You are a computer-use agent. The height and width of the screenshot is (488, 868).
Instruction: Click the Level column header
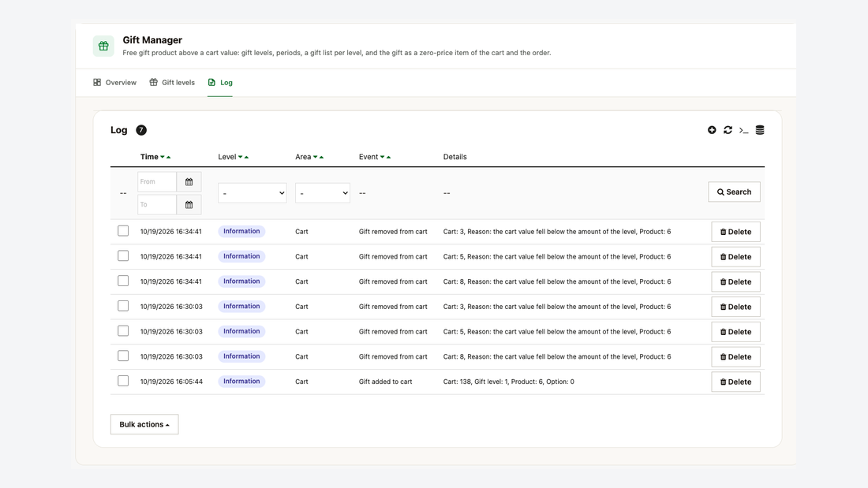click(x=227, y=157)
